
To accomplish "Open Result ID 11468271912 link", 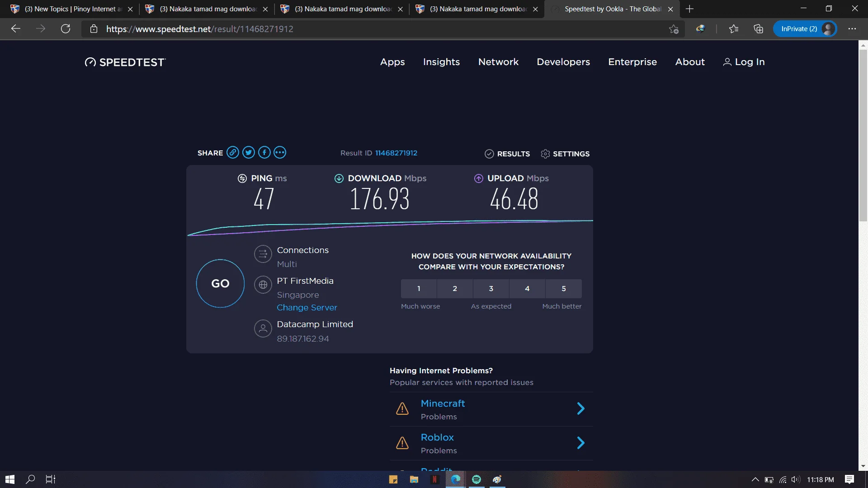I will tap(396, 153).
